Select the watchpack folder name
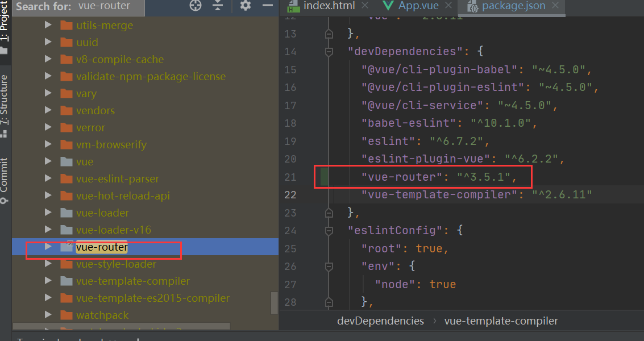Image resolution: width=644 pixels, height=341 pixels. [x=102, y=315]
